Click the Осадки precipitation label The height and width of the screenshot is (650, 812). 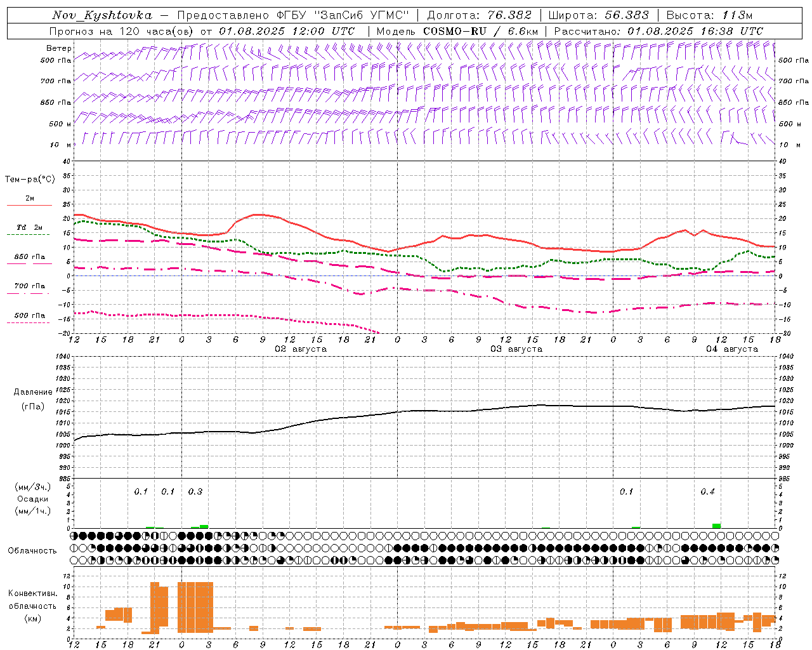32,499
